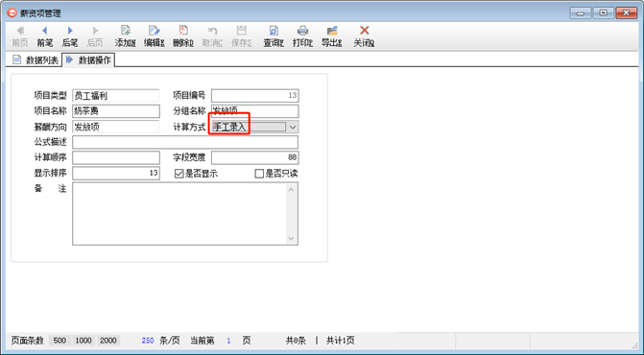Click the 薪酬方向 field
The height and width of the screenshot is (355, 644).
pyautogui.click(x=116, y=127)
